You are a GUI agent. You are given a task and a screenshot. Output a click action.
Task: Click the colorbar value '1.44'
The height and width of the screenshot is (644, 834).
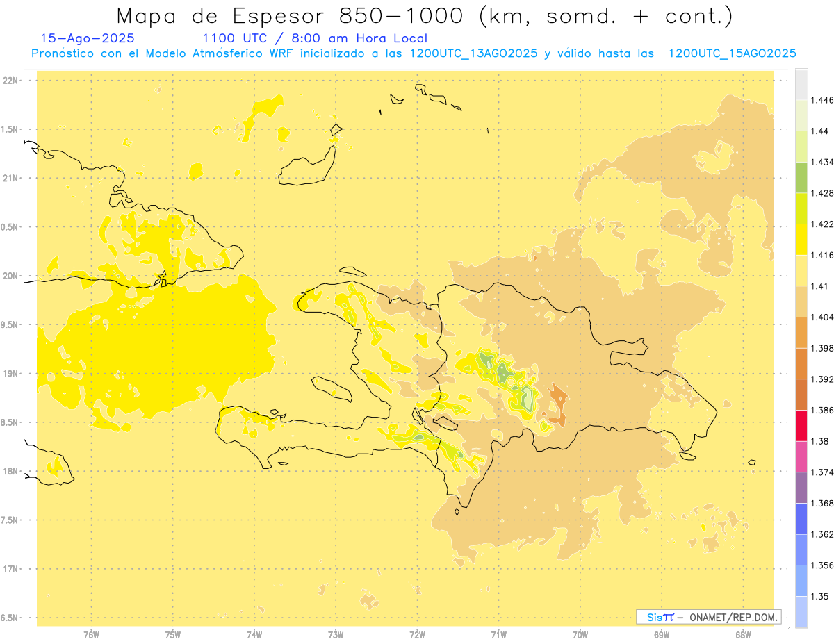[x=821, y=131]
